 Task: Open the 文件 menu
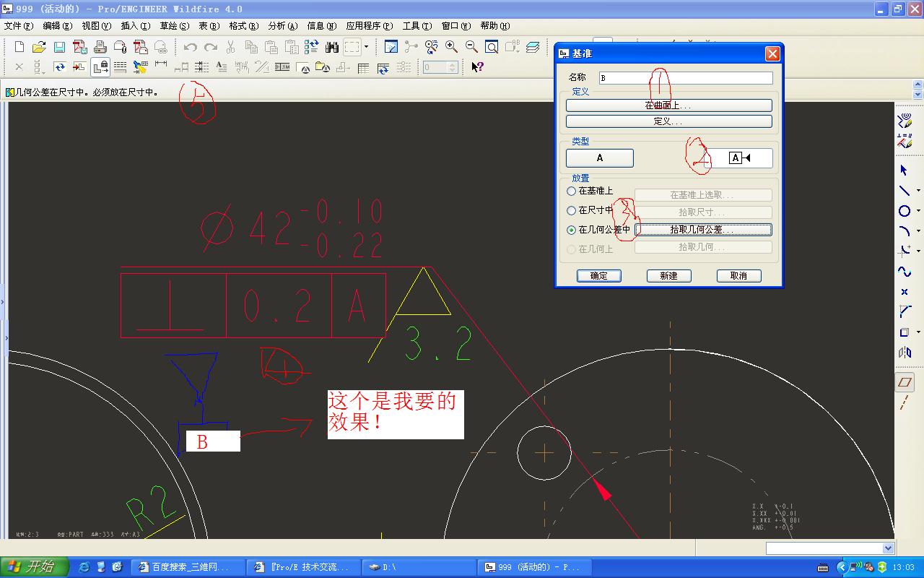pyautogui.click(x=19, y=26)
